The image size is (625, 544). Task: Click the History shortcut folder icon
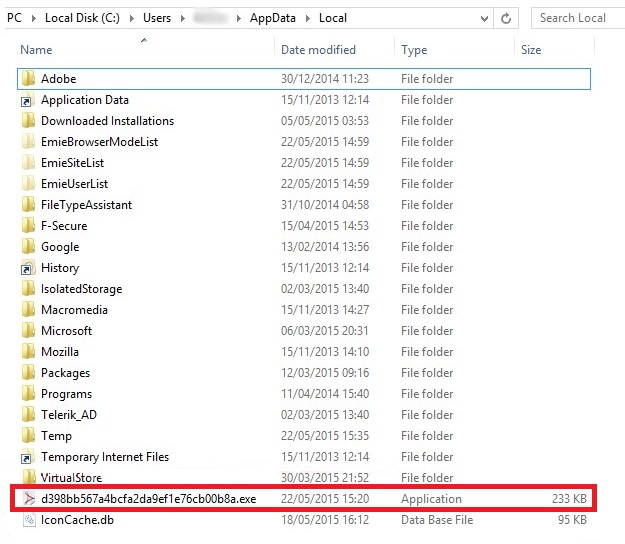pyautogui.click(x=27, y=268)
